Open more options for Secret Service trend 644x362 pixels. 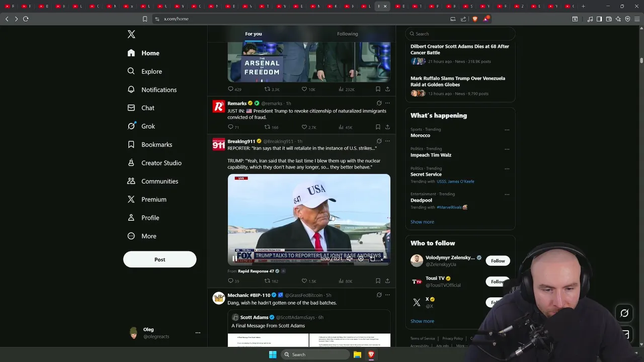pos(507,169)
